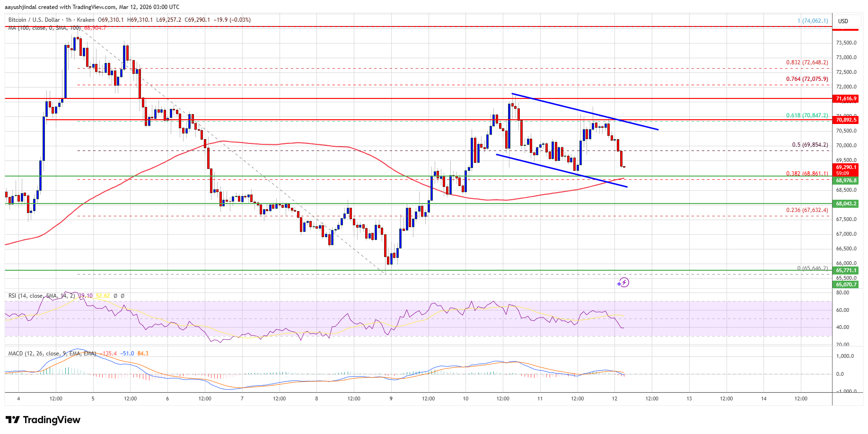Open the USD currency selector
This screenshot has height=434, width=868.
(843, 21)
